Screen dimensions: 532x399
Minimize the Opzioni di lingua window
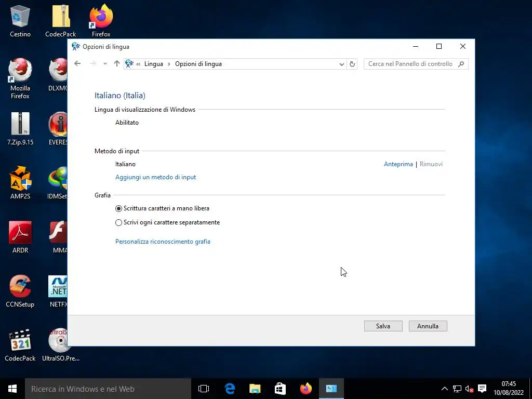(x=416, y=46)
